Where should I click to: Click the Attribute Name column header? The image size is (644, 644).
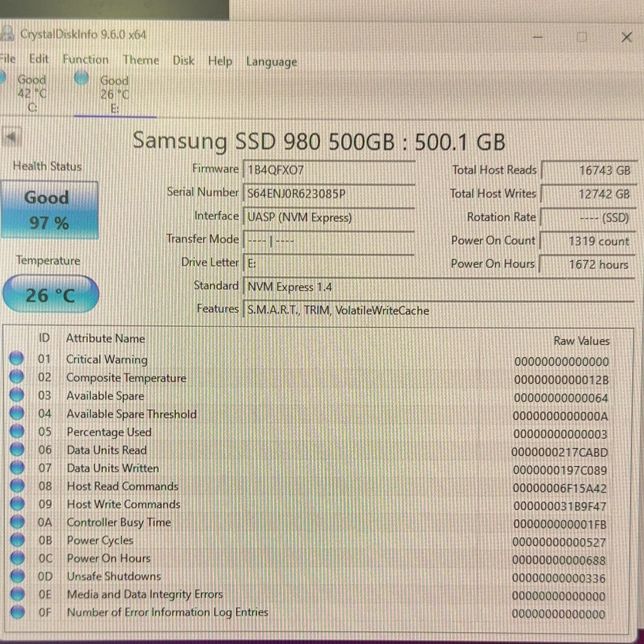pyautogui.click(x=105, y=339)
